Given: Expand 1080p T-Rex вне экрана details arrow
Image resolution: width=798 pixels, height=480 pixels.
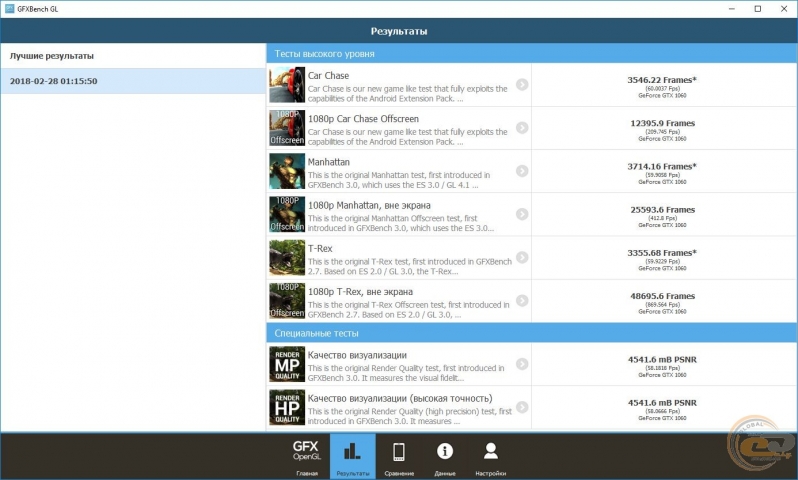Looking at the screenshot, I should 522,301.
